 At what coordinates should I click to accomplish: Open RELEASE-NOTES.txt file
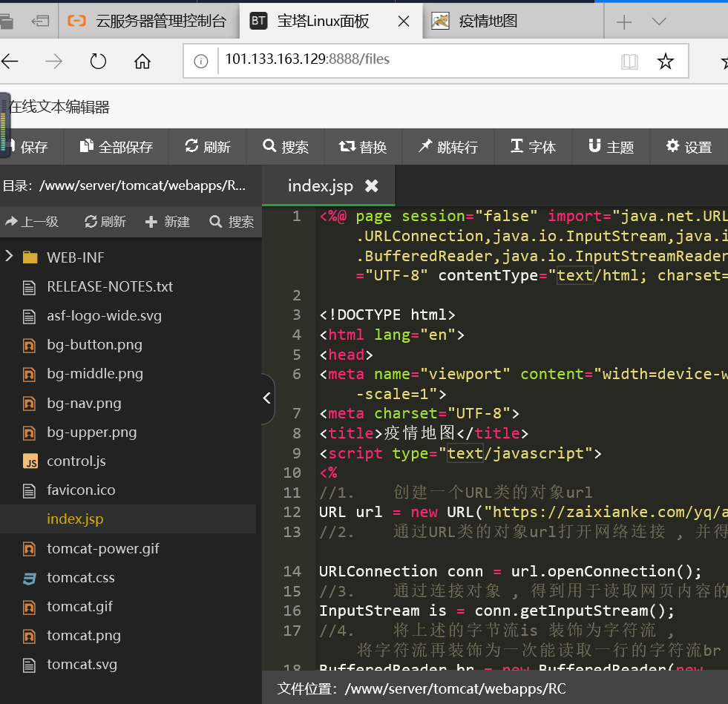pos(110,287)
